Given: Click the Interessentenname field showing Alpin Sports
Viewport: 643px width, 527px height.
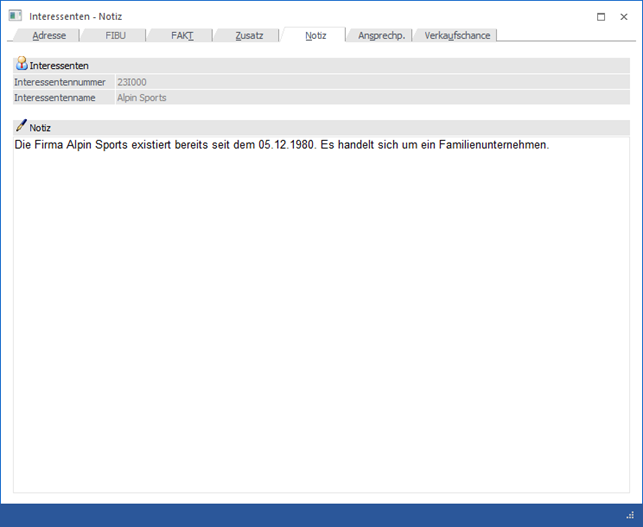Looking at the screenshot, I should pyautogui.click(x=370, y=98).
